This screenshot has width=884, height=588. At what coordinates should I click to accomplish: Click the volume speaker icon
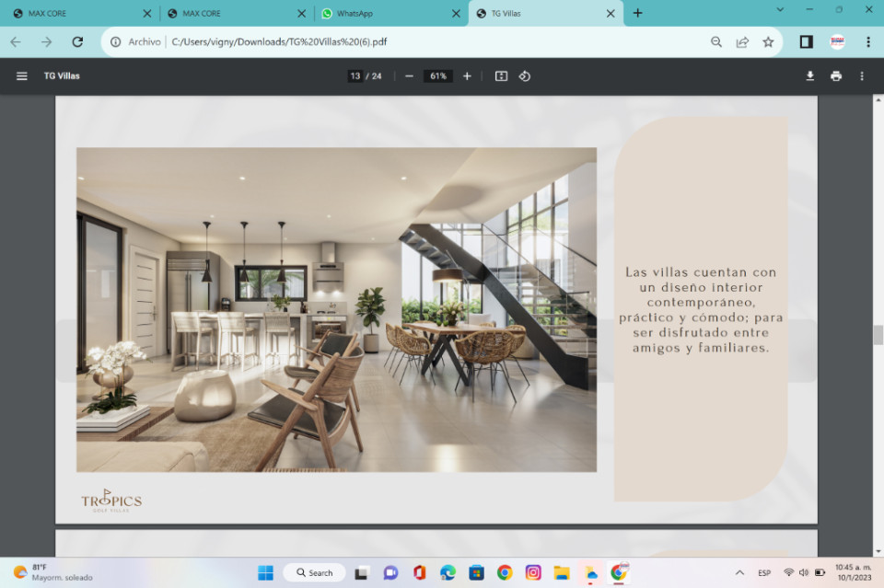click(804, 572)
